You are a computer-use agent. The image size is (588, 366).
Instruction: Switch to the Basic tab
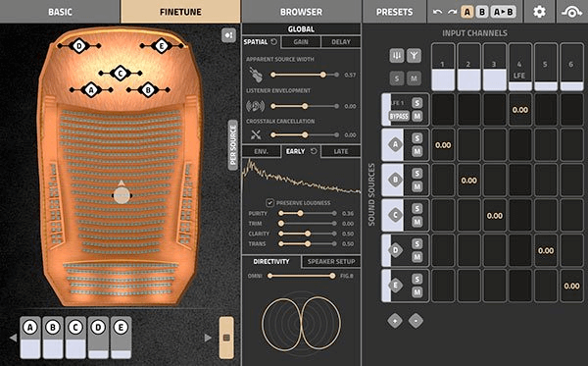point(60,12)
